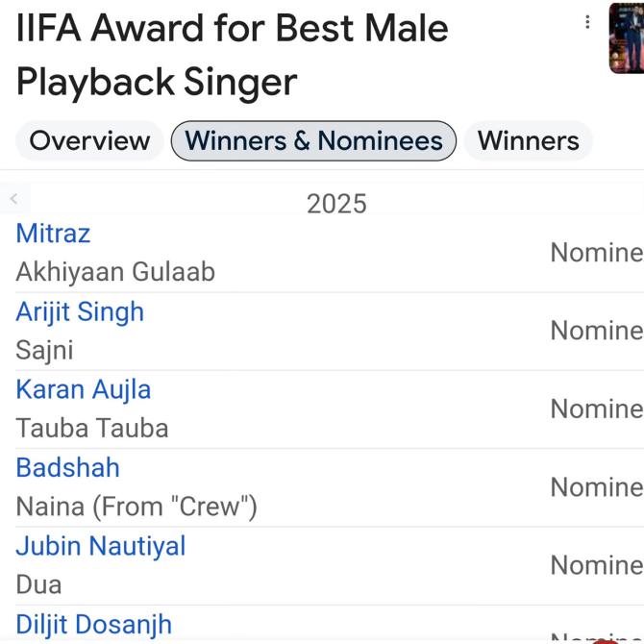The width and height of the screenshot is (644, 644).
Task: Open the thumbnail image at top right
Action: [627, 38]
